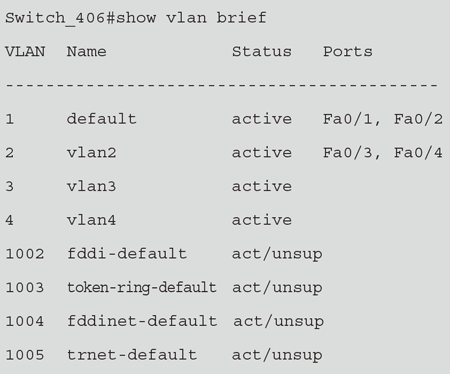This screenshot has height=374, width=450.
Task: Click VLAN ID 1005
Action: 25,355
